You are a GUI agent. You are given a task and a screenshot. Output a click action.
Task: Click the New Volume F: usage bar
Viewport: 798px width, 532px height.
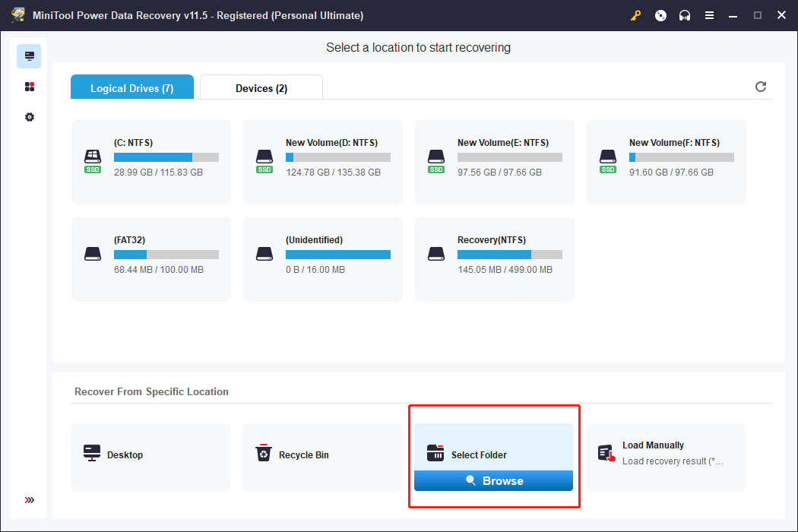coord(682,157)
